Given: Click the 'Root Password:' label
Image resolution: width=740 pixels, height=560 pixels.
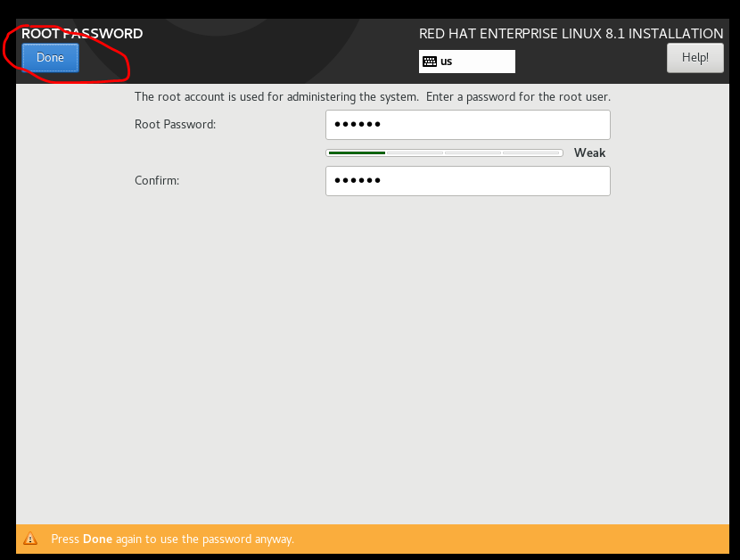Looking at the screenshot, I should (x=175, y=124).
